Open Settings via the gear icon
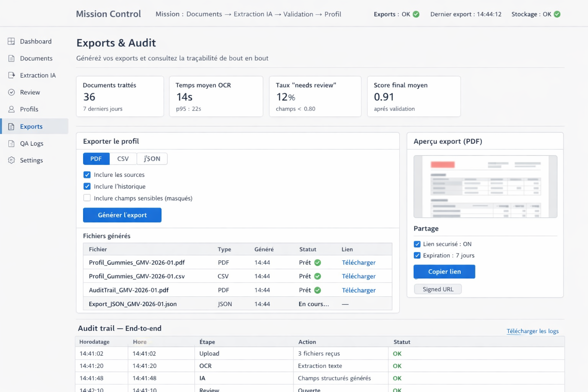 (11, 160)
